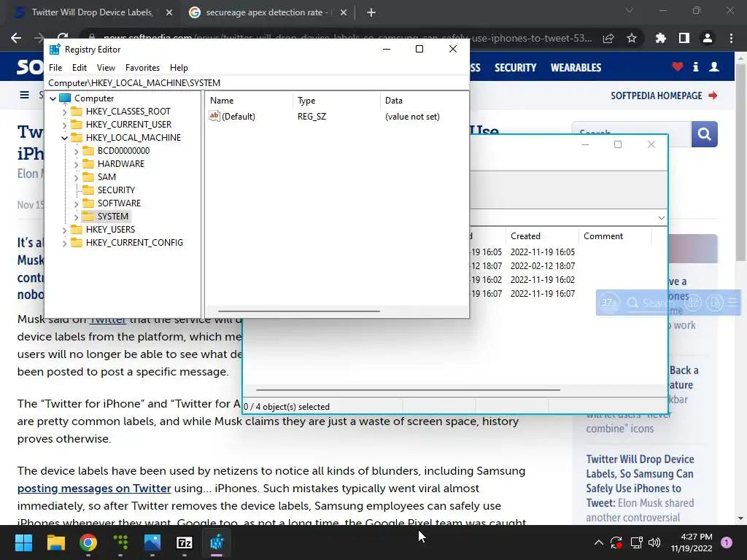Expand the SOFTWARE key
The image size is (747, 560).
click(76, 204)
